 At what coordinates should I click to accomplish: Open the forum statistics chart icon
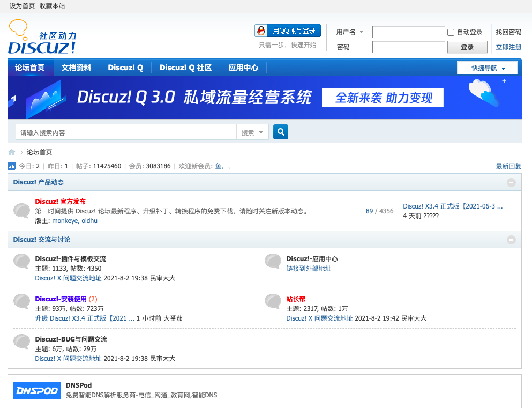click(12, 166)
